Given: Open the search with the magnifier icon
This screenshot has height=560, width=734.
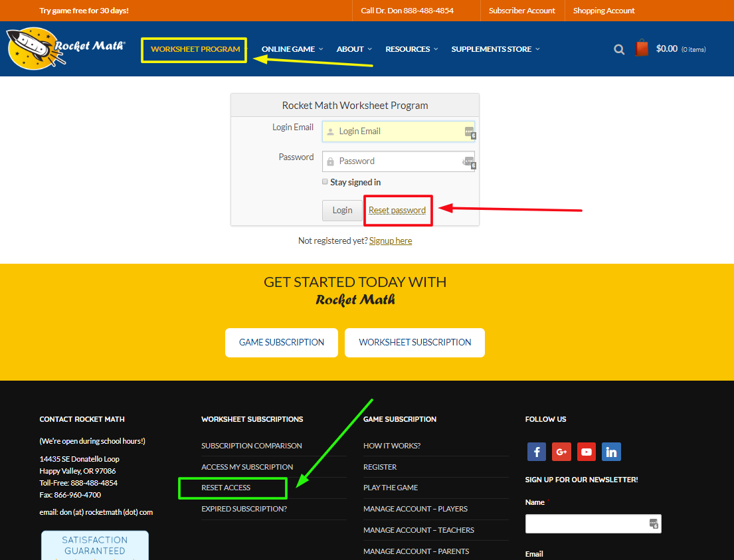Looking at the screenshot, I should [x=618, y=49].
